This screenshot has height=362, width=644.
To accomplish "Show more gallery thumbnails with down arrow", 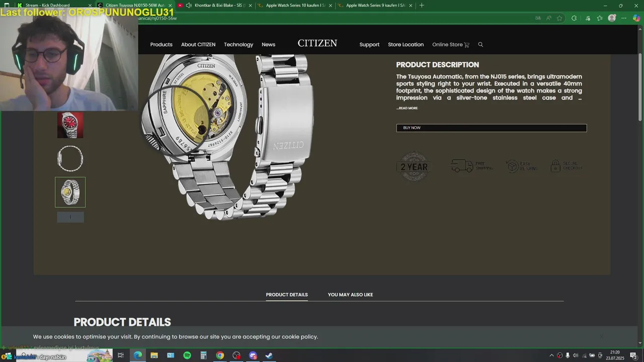I will [x=70, y=217].
